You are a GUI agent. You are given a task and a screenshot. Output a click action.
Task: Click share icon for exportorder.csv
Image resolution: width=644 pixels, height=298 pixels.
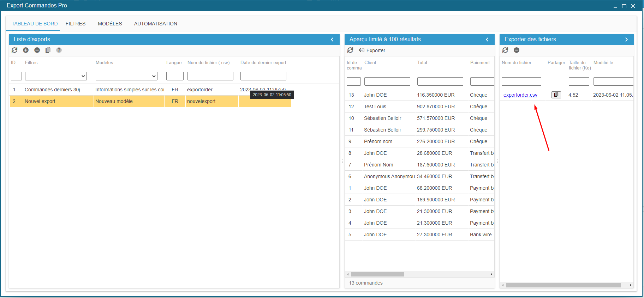(556, 95)
